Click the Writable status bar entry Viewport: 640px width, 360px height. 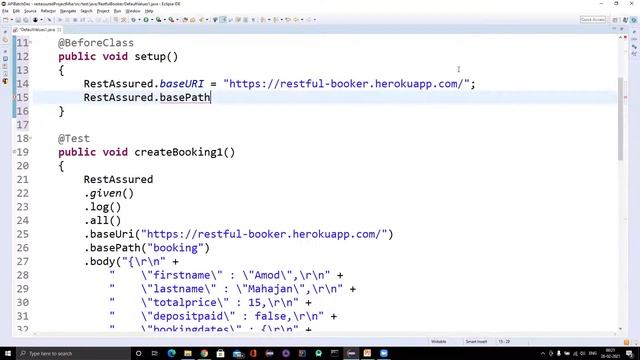click(439, 342)
